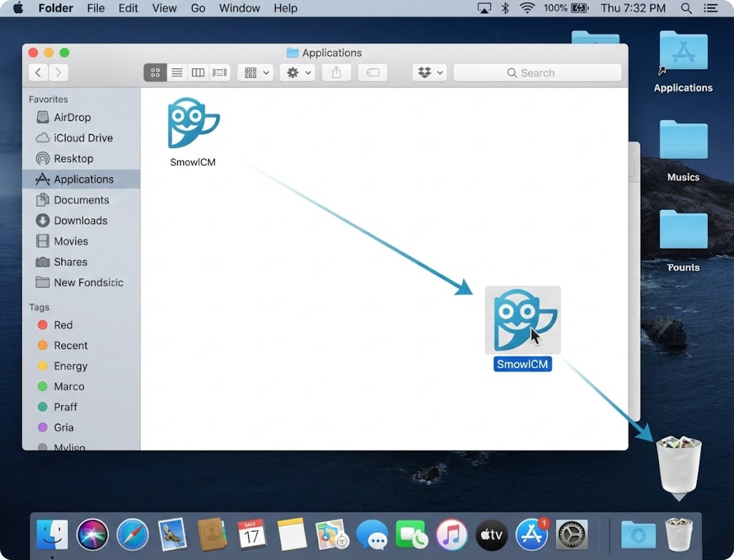The width and height of the screenshot is (734, 560).
Task: Open the group-by arrangement dropdown
Action: 255,73
